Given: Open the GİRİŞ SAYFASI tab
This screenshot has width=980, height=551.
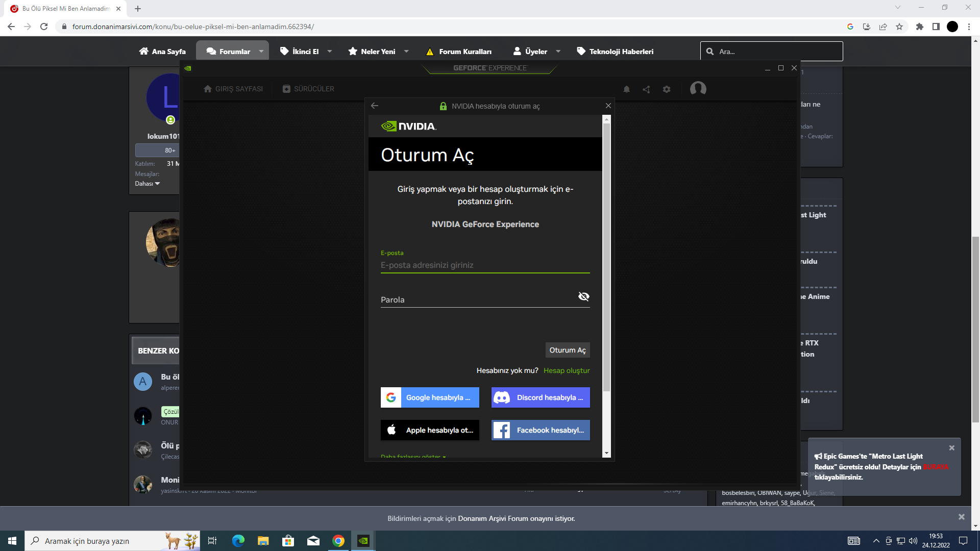Looking at the screenshot, I should click(x=233, y=89).
